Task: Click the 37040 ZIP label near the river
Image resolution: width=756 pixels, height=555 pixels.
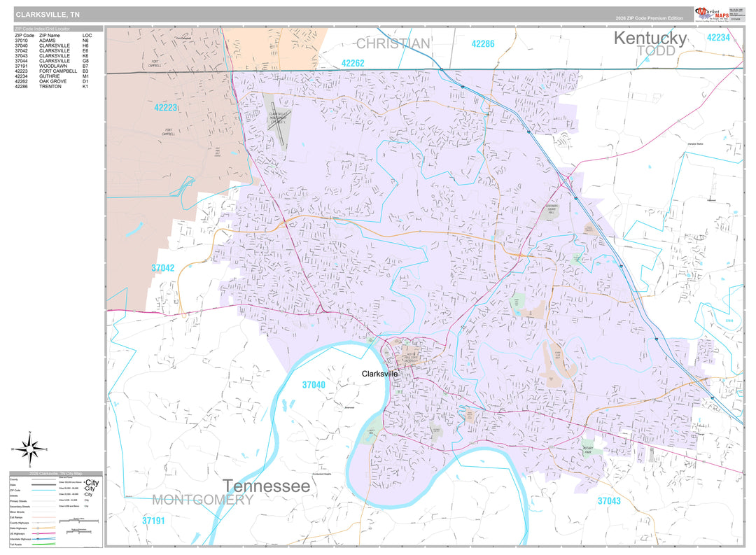Action: (314, 385)
